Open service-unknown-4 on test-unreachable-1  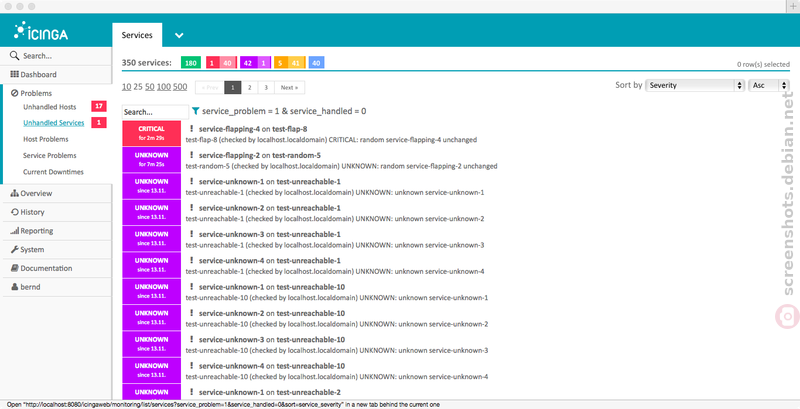(x=269, y=261)
